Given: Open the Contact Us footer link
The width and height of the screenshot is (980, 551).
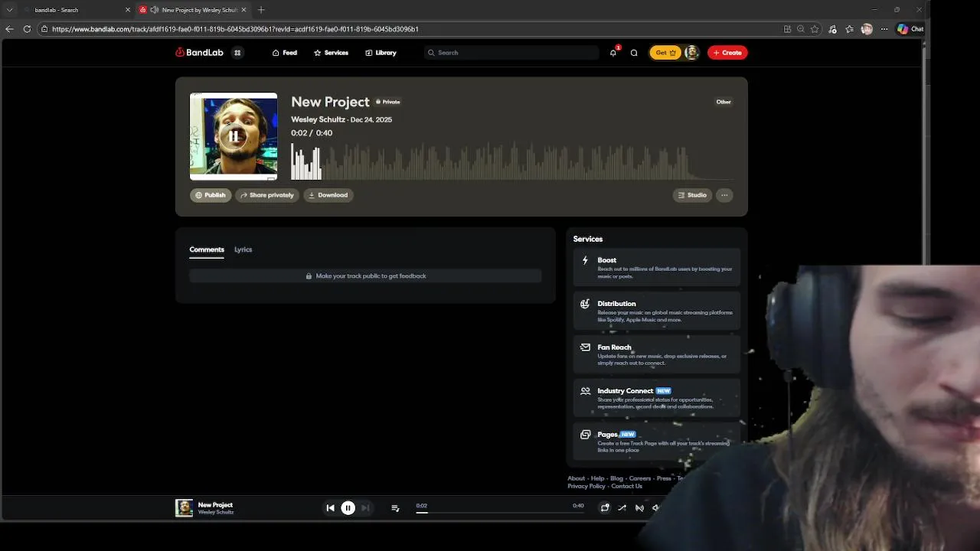Looking at the screenshot, I should click(626, 486).
